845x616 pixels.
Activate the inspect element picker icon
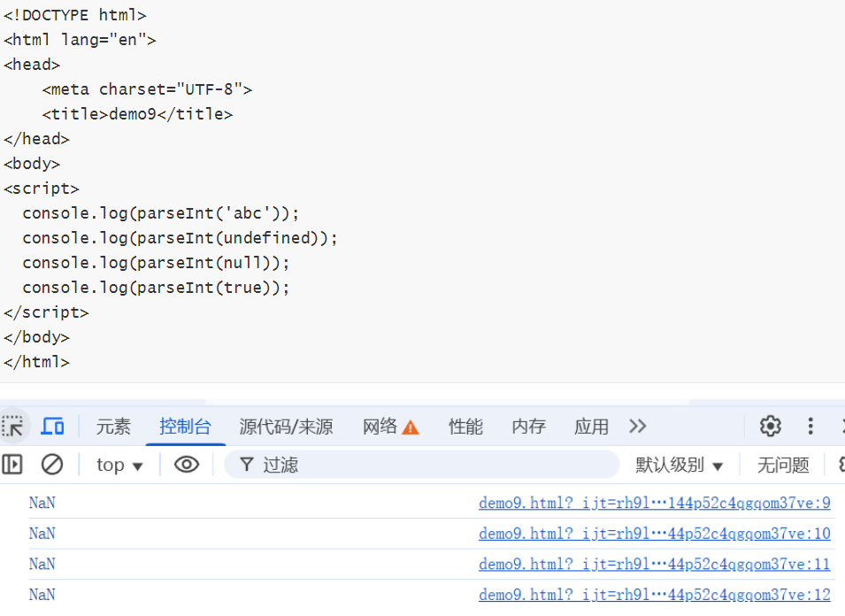(13, 427)
